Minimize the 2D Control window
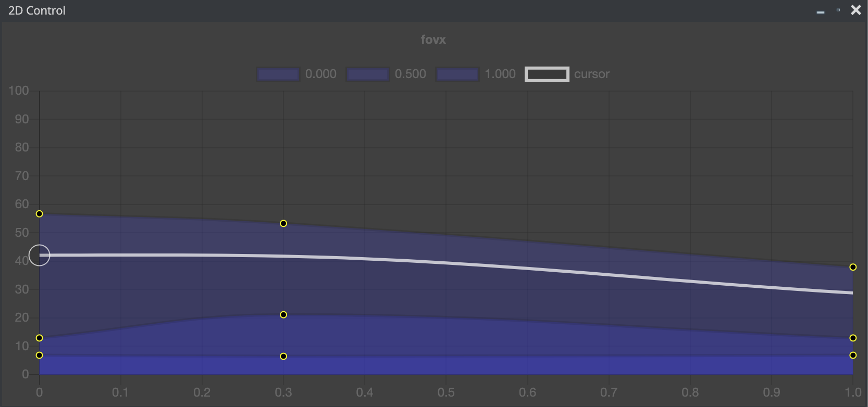The height and width of the screenshot is (407, 868). (x=821, y=11)
